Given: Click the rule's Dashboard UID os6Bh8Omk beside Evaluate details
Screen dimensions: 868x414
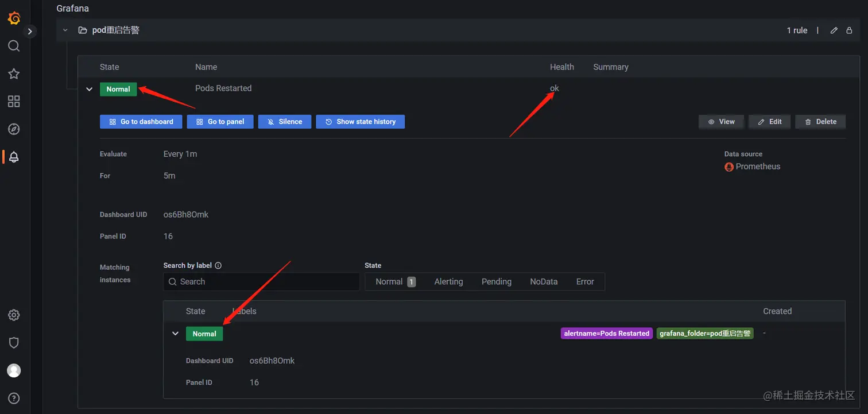Looking at the screenshot, I should coord(186,215).
